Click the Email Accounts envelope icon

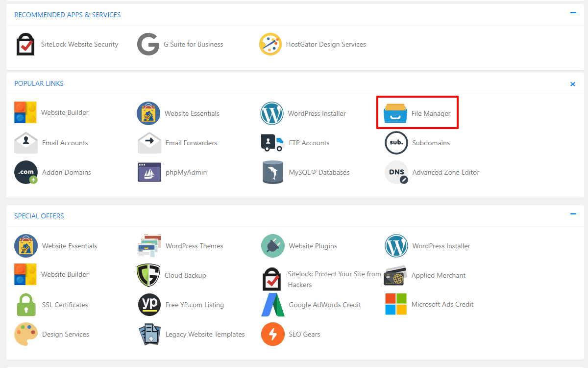point(26,143)
